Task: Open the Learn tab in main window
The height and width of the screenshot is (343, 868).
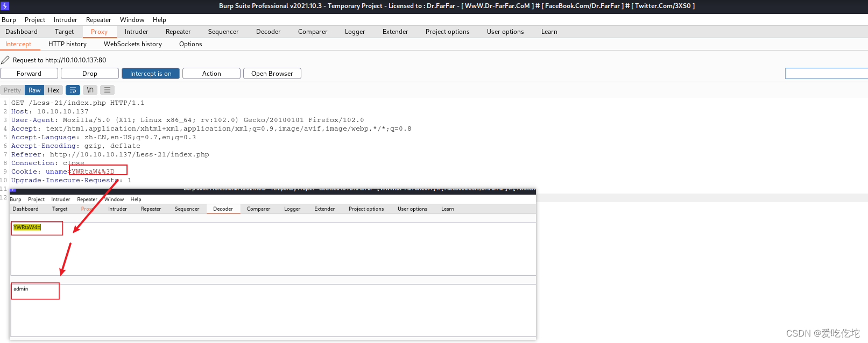Action: coord(549,32)
